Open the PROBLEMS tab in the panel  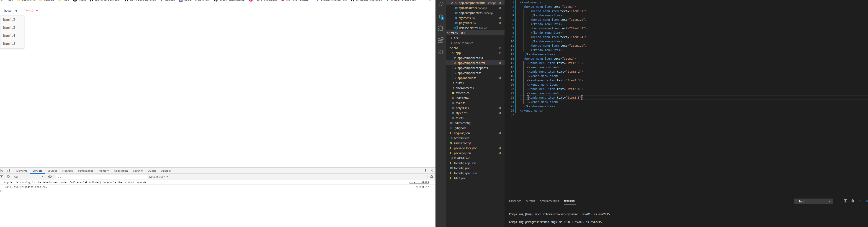coord(515,201)
